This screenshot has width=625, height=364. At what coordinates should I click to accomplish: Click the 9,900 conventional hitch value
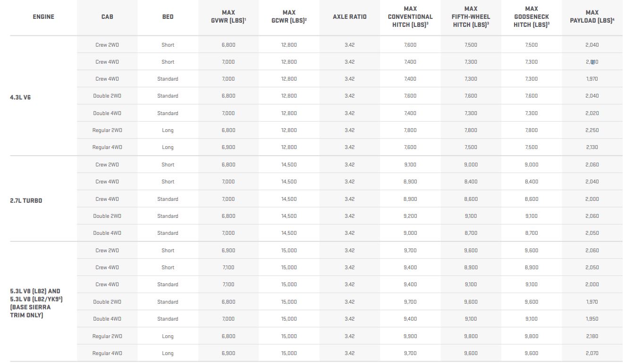tap(410, 336)
